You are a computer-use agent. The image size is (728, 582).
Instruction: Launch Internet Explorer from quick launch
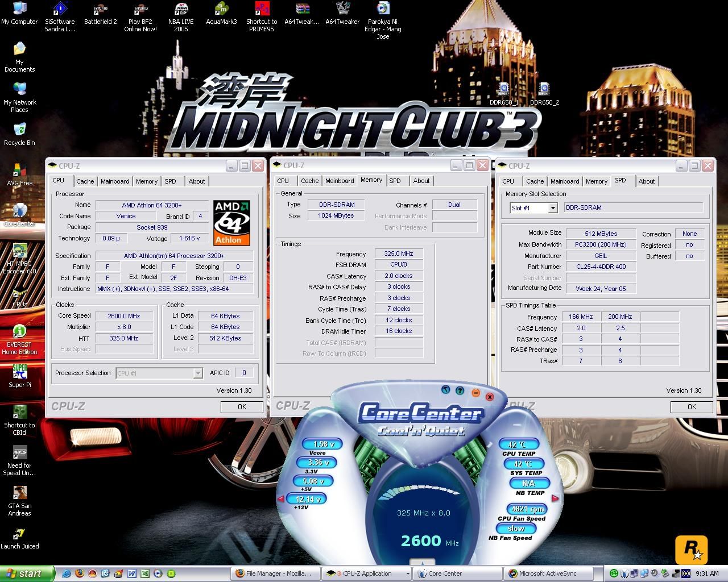pyautogui.click(x=67, y=573)
